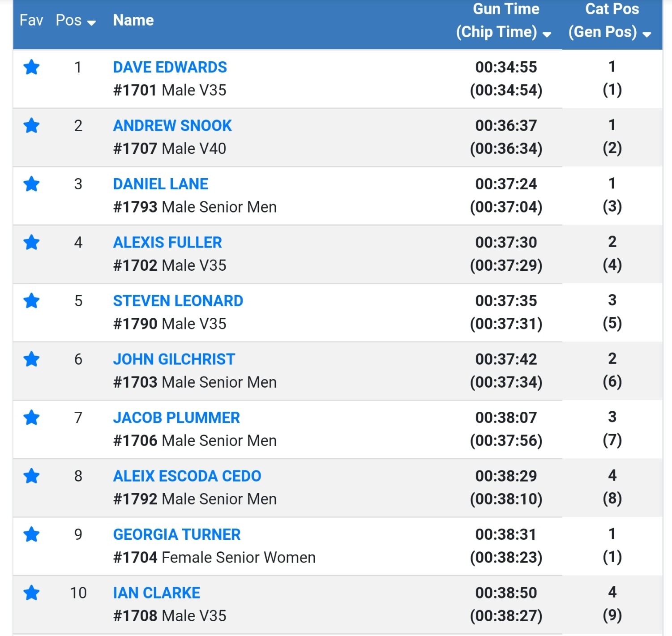Open the Cat Pos (Gen Pos) sort dropdown

coord(646,34)
